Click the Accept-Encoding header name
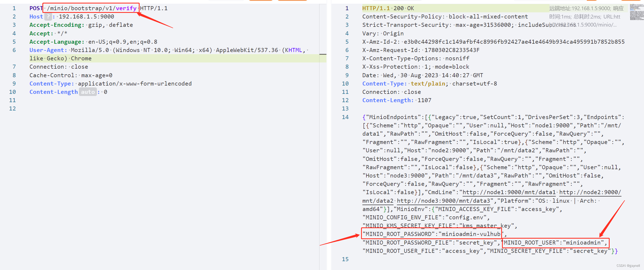The image size is (644, 270). tap(57, 25)
